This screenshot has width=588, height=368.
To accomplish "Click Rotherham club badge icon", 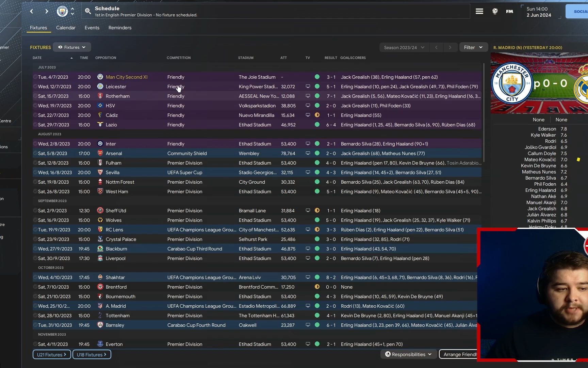I will 100,96.
